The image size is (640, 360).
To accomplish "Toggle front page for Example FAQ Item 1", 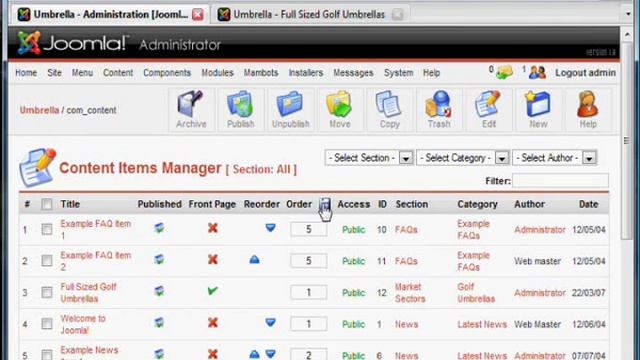I will pyautogui.click(x=213, y=228).
